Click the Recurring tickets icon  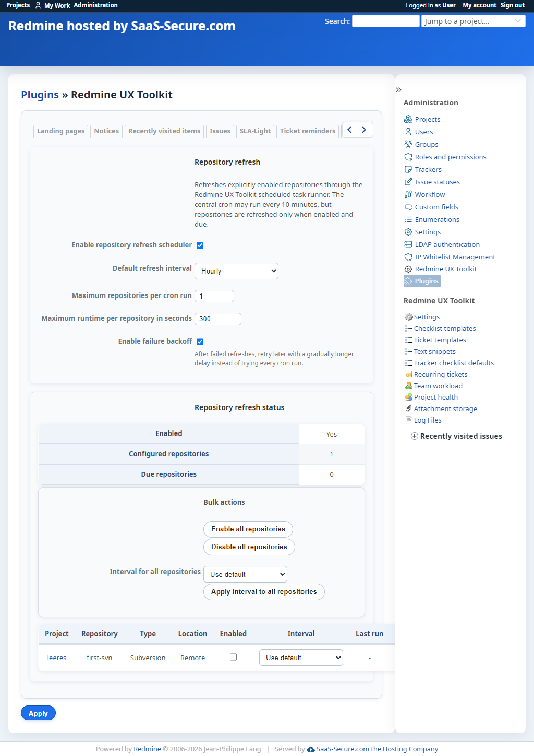pos(409,374)
